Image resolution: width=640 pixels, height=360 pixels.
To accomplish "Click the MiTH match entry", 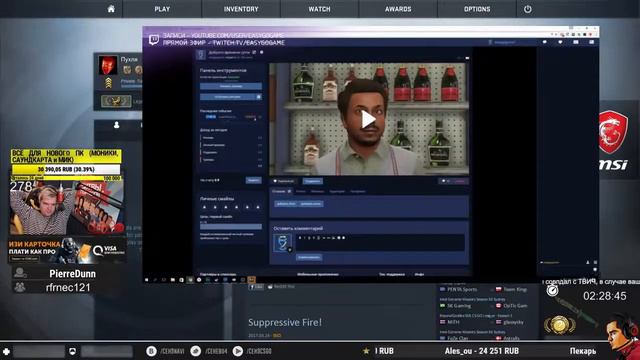I will 484,322.
